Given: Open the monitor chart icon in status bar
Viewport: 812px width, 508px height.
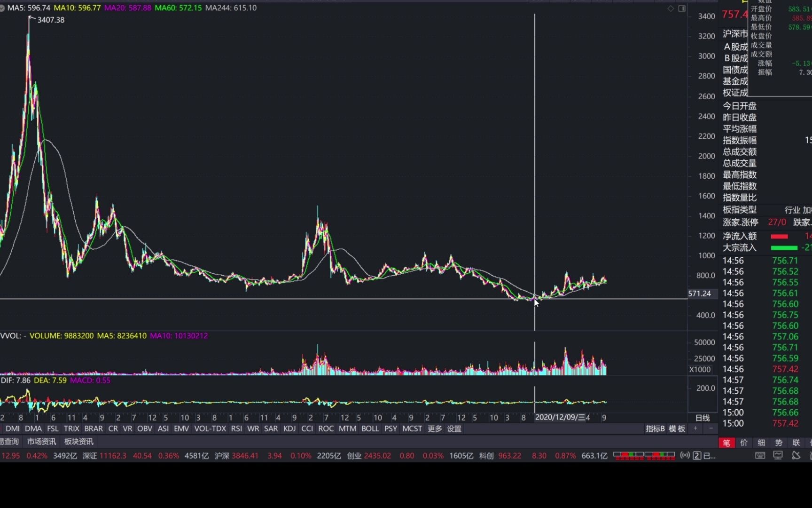Looking at the screenshot, I should (778, 455).
